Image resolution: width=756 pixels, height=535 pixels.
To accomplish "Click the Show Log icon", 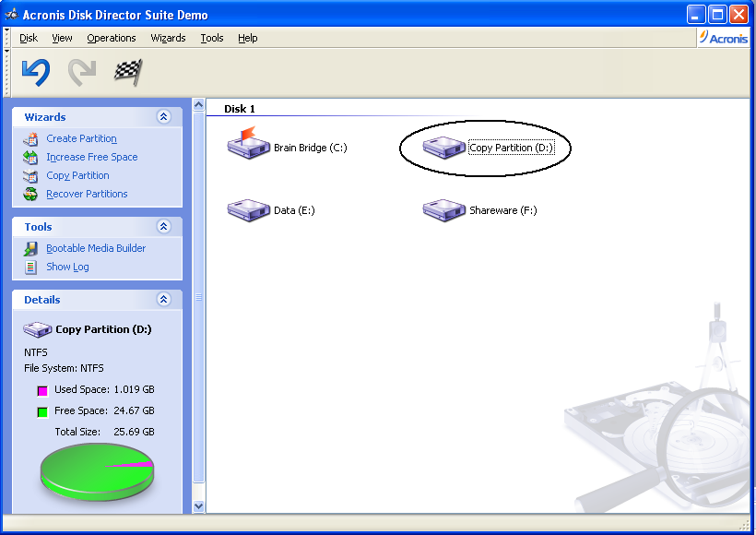I will [x=30, y=267].
